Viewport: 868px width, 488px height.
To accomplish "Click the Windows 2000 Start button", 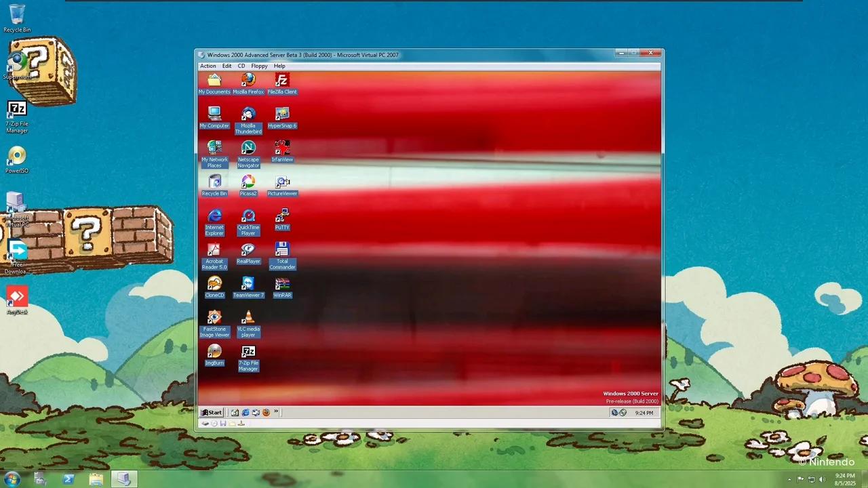I will pos(212,412).
